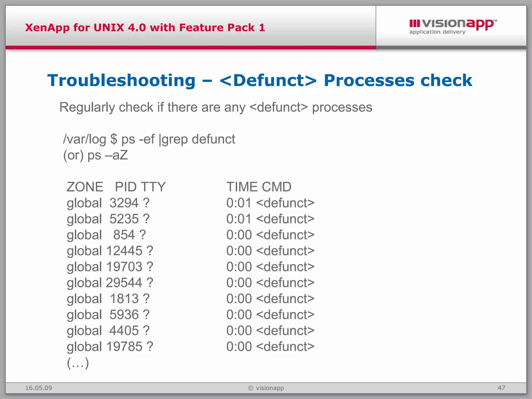Screen dimensions: 532x399
Task: Select the row 'global 854 ?'
Action: pyautogui.click(x=106, y=235)
